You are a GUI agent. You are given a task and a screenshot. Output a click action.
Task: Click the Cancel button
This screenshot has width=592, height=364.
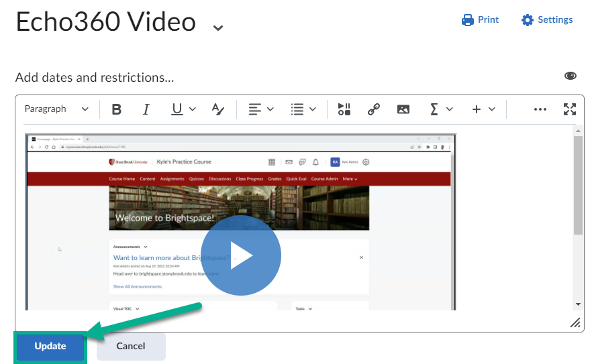pos(131,347)
